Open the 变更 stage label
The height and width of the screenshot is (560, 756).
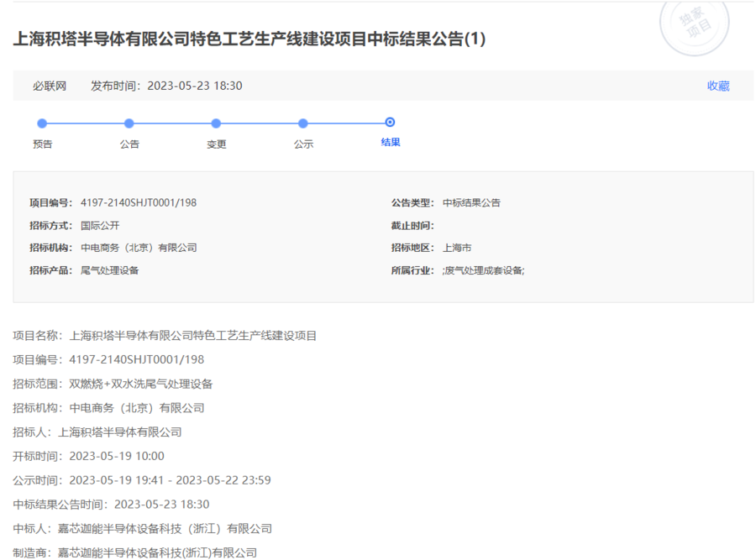(x=217, y=144)
